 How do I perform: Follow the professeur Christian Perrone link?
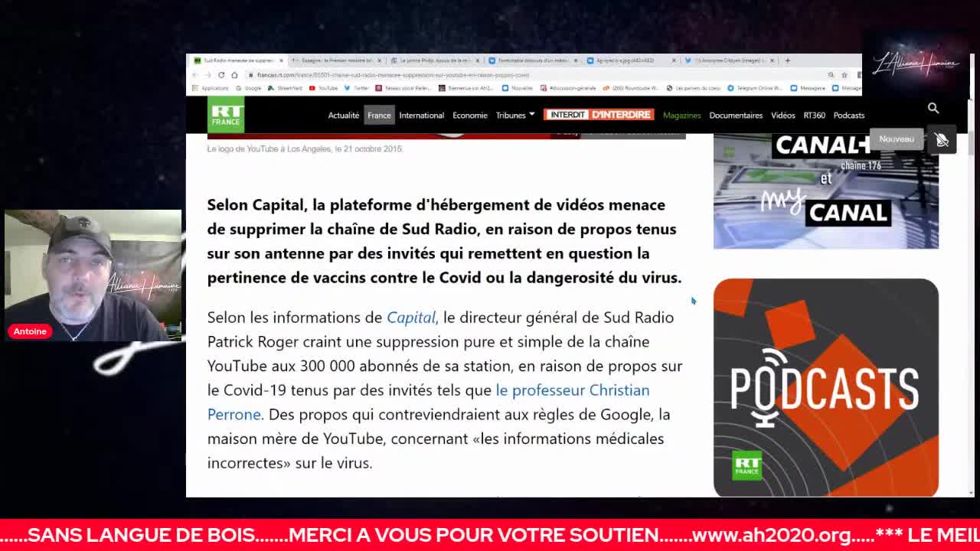(x=429, y=403)
